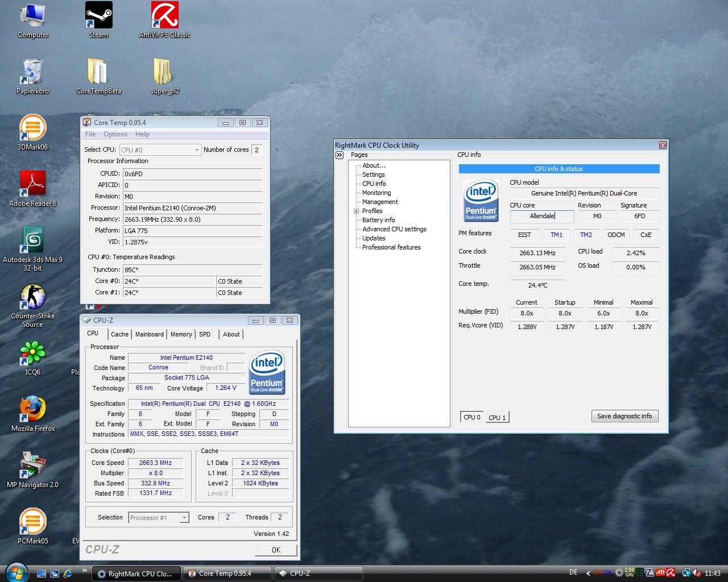728x582 pixels.
Task: Switch to About tab in CPU-Z
Action: point(231,334)
